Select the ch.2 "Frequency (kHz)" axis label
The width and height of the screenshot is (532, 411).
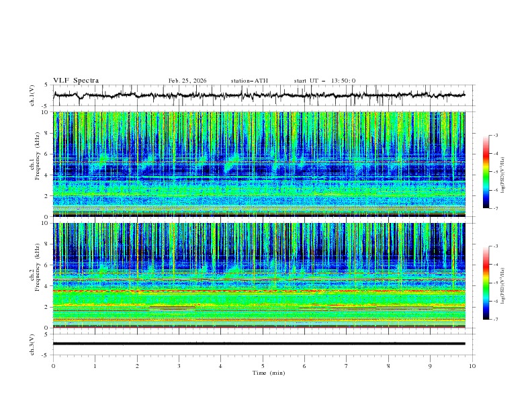click(x=37, y=267)
